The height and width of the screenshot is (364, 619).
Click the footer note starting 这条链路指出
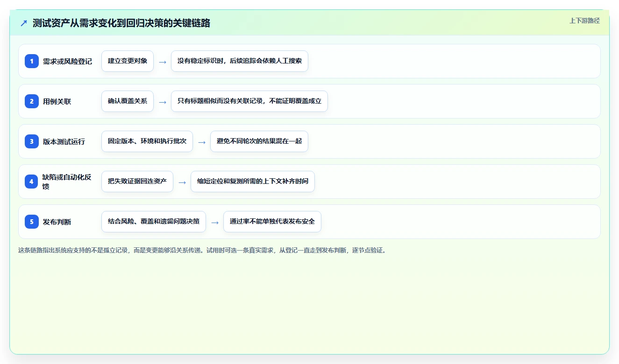[203, 250]
